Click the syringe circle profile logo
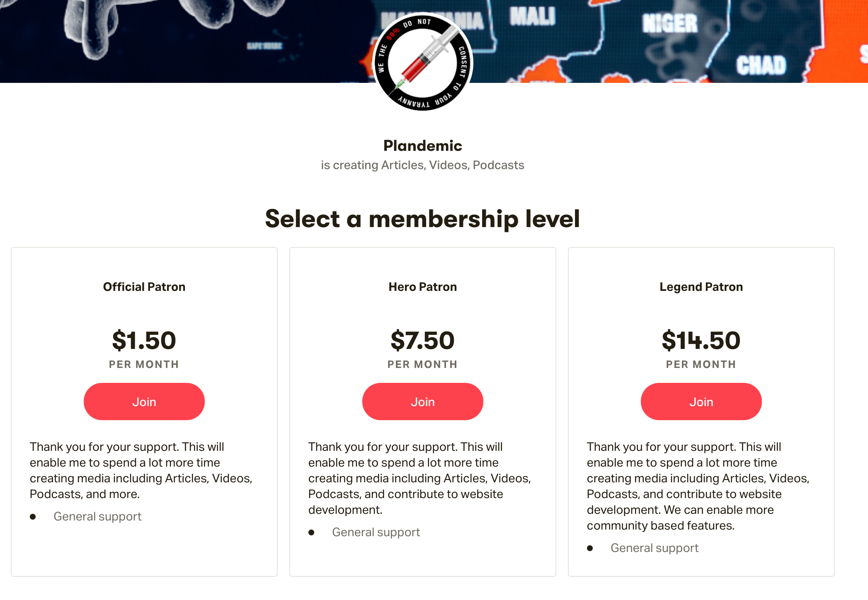The image size is (868, 600). (422, 63)
